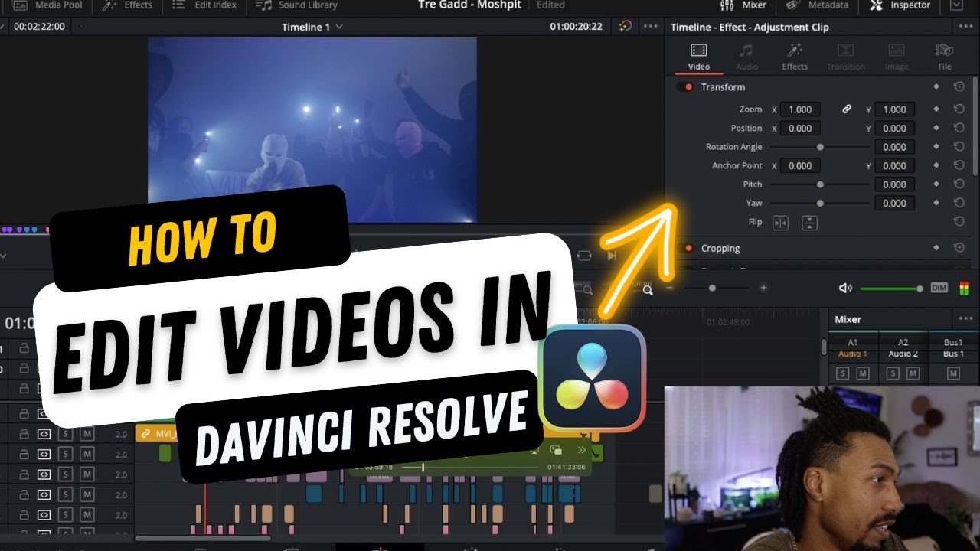The image size is (980, 551).
Task: Click the bypass color grades icon beside the timecode
Action: [x=626, y=26]
